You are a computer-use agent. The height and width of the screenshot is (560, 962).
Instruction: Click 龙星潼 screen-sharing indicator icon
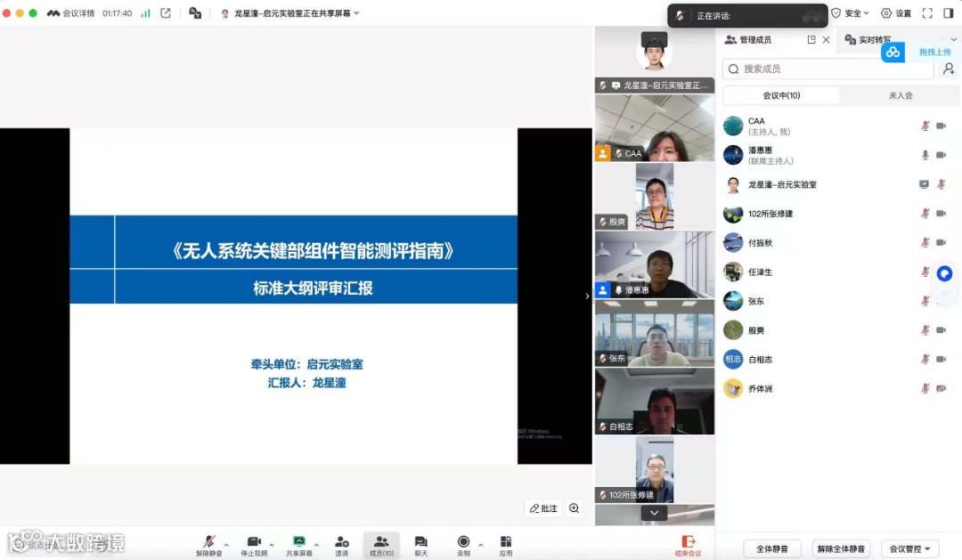924,184
